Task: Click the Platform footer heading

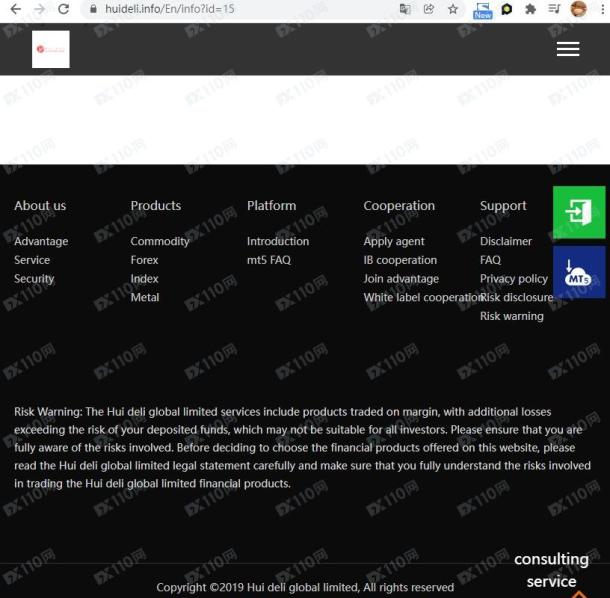Action: 272,205
